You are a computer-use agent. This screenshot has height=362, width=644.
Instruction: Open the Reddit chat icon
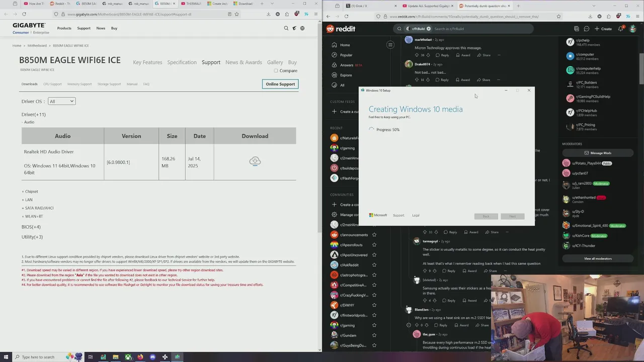[586, 29]
